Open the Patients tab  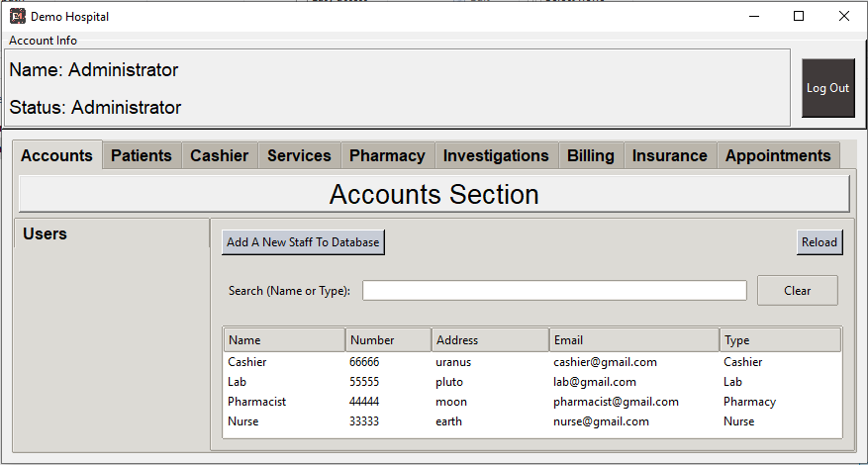pos(142,155)
